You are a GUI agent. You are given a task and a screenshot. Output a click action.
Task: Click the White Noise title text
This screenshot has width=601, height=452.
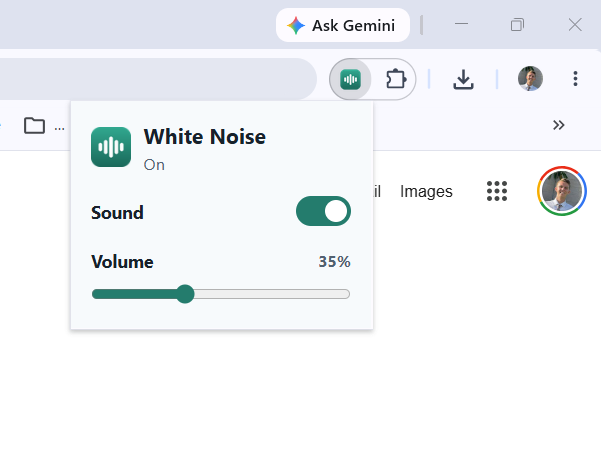[x=205, y=136]
